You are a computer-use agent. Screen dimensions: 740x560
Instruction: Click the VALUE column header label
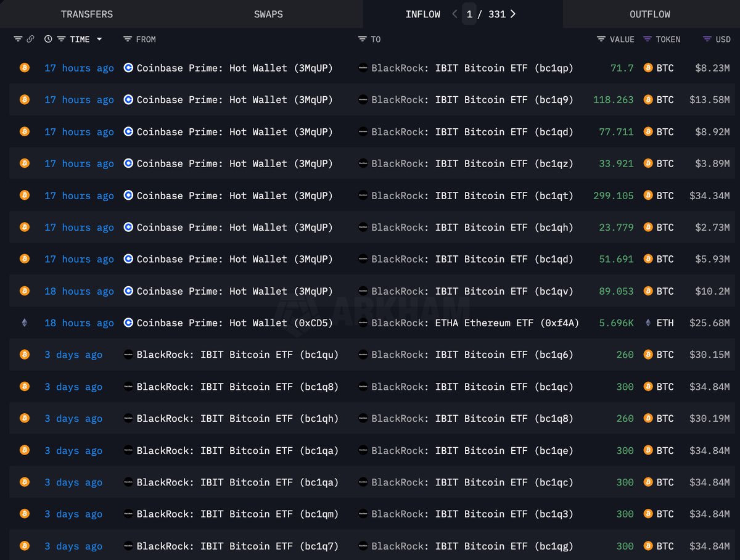622,39
